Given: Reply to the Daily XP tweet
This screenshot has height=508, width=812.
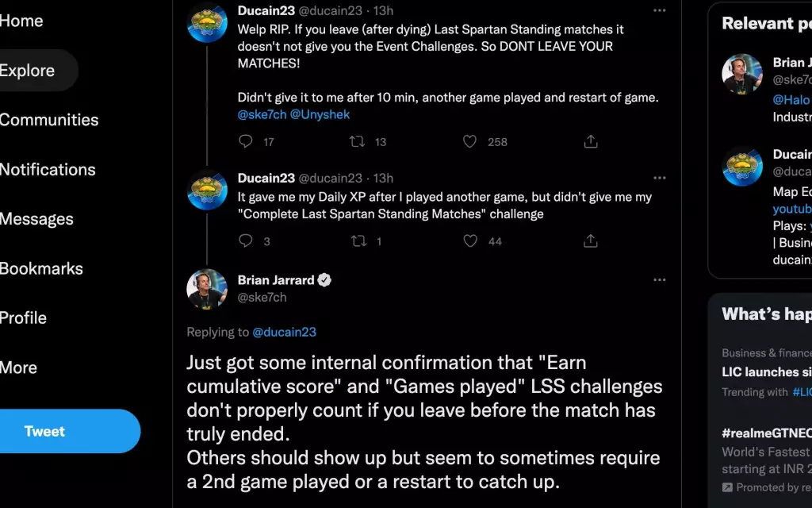Looking at the screenshot, I should (x=246, y=241).
